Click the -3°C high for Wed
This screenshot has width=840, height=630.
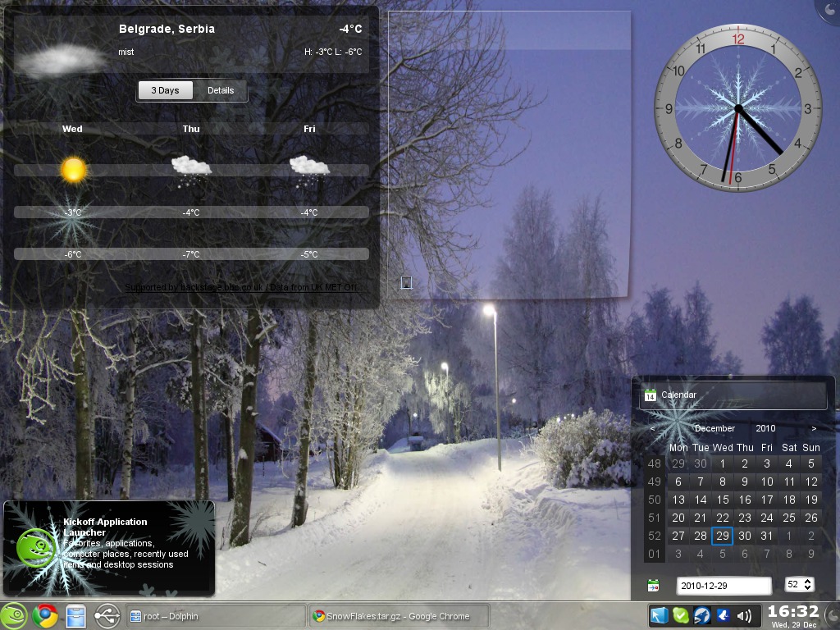tap(73, 212)
